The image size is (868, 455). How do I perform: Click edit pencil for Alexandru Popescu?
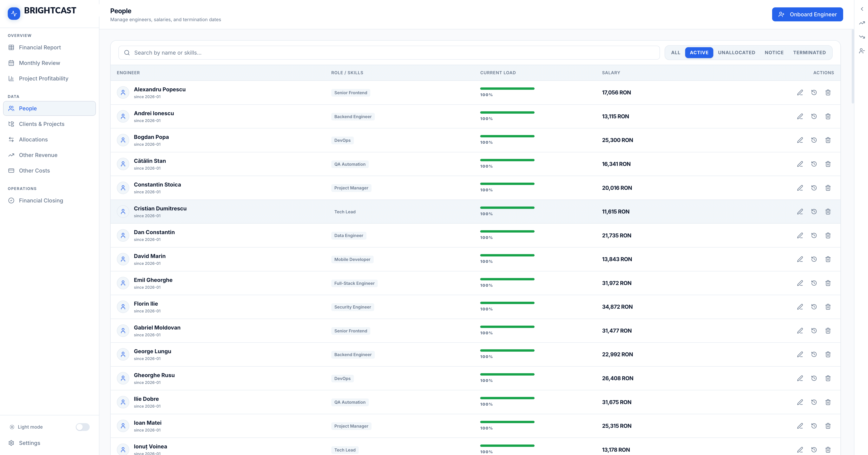coord(800,92)
